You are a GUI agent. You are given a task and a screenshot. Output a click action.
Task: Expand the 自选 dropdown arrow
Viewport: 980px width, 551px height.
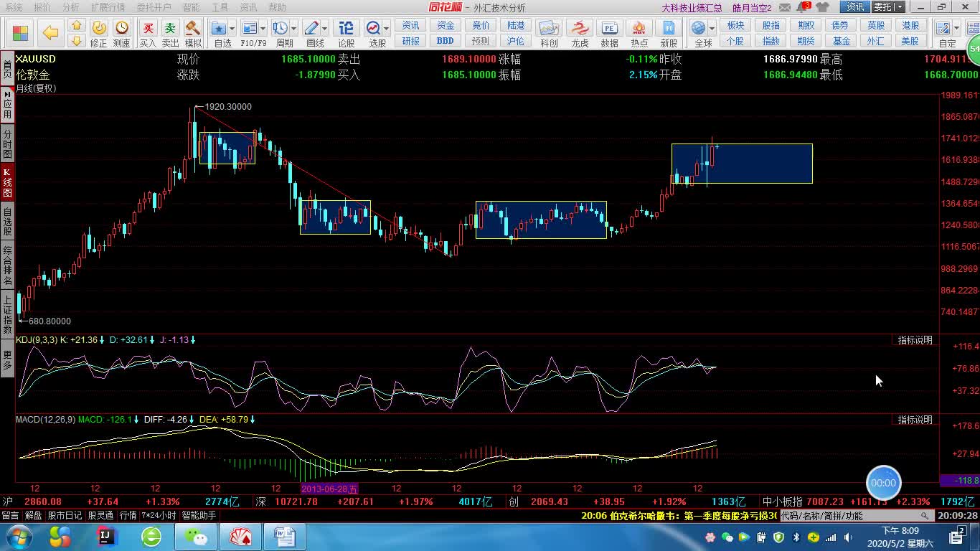click(x=232, y=29)
